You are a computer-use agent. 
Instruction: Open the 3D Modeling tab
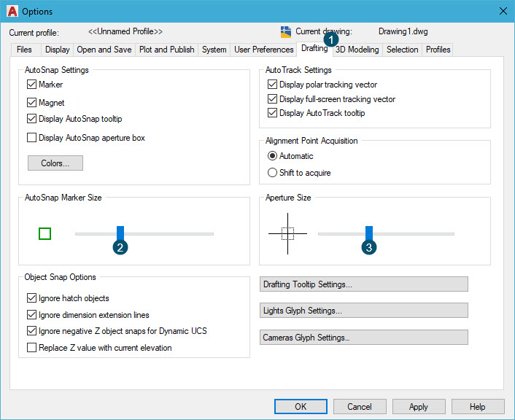pyautogui.click(x=357, y=50)
